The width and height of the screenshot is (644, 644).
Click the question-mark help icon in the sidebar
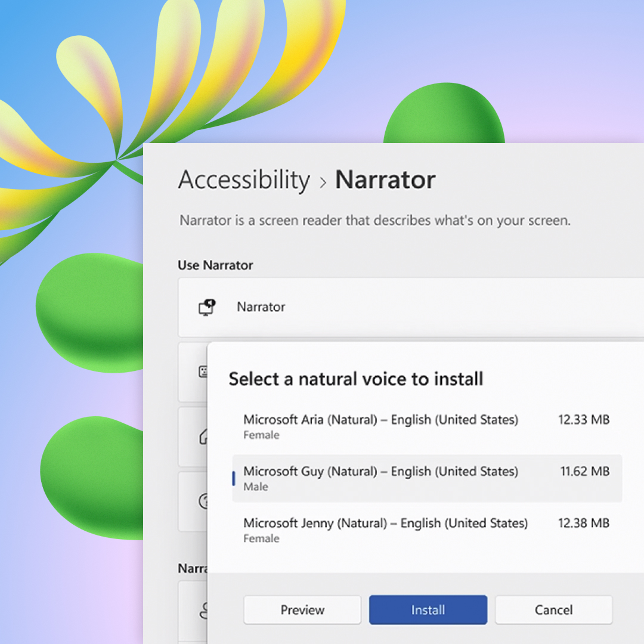tap(203, 501)
